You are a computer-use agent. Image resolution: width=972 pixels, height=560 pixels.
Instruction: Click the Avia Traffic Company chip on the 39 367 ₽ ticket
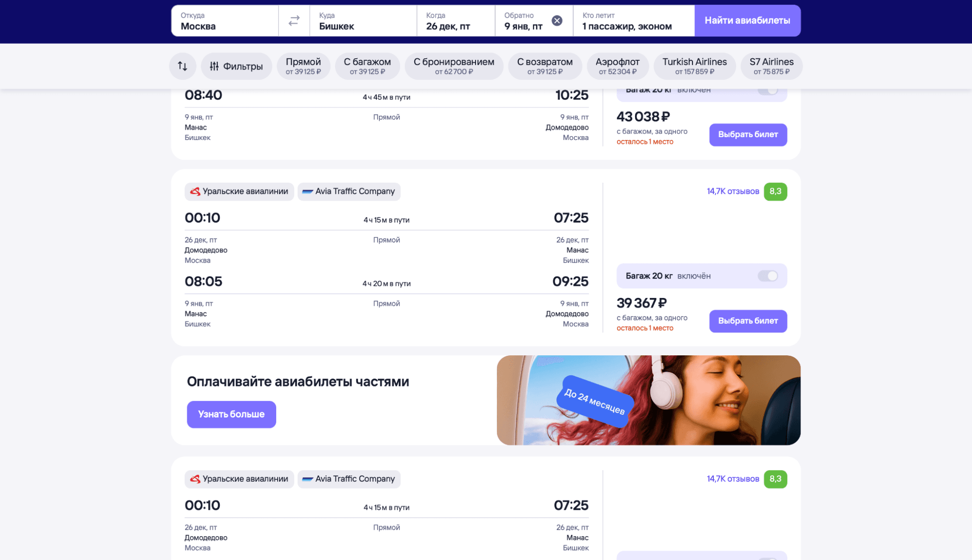[x=349, y=192]
